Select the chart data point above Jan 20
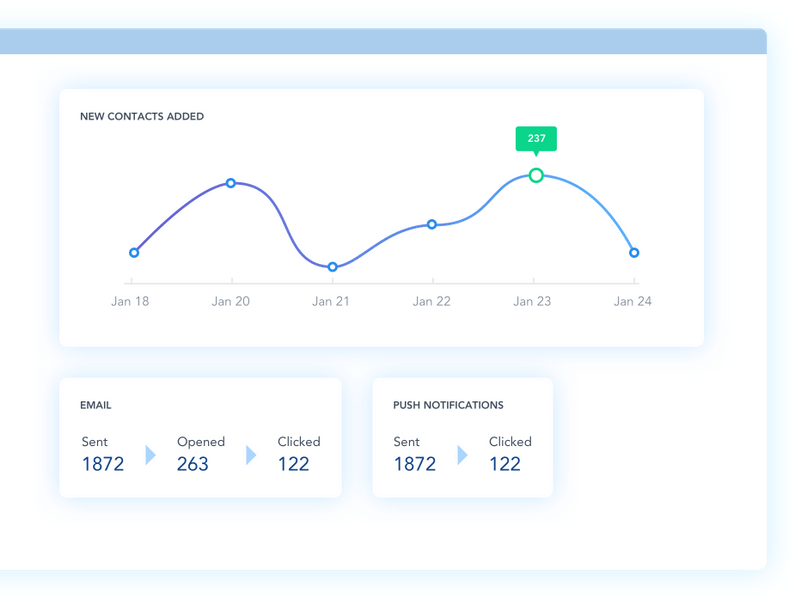Image resolution: width=800 pixels, height=603 pixels. tap(231, 183)
